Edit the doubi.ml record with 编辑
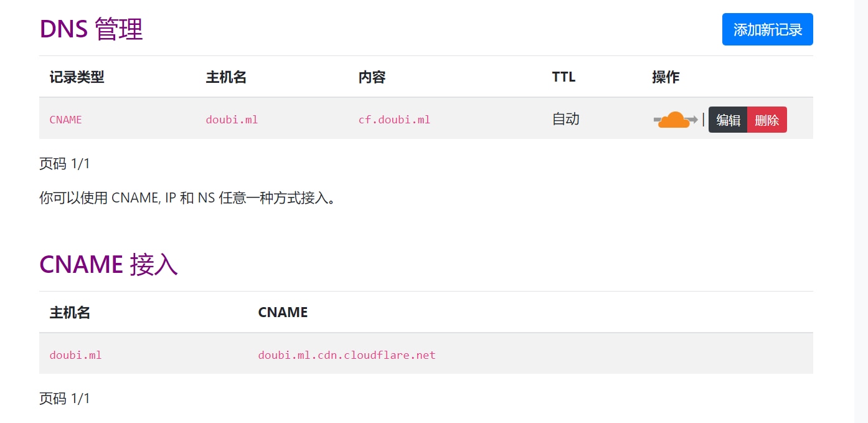 [x=728, y=120]
